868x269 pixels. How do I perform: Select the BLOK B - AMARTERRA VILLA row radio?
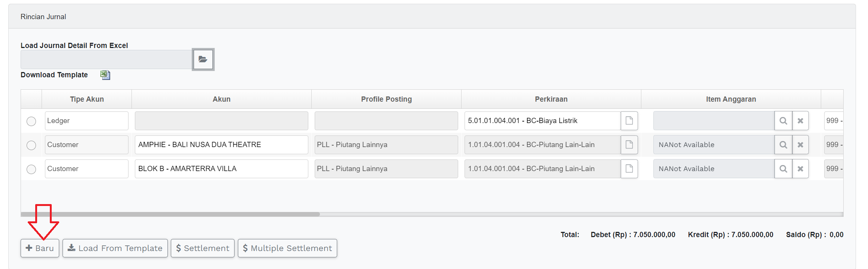pyautogui.click(x=31, y=169)
